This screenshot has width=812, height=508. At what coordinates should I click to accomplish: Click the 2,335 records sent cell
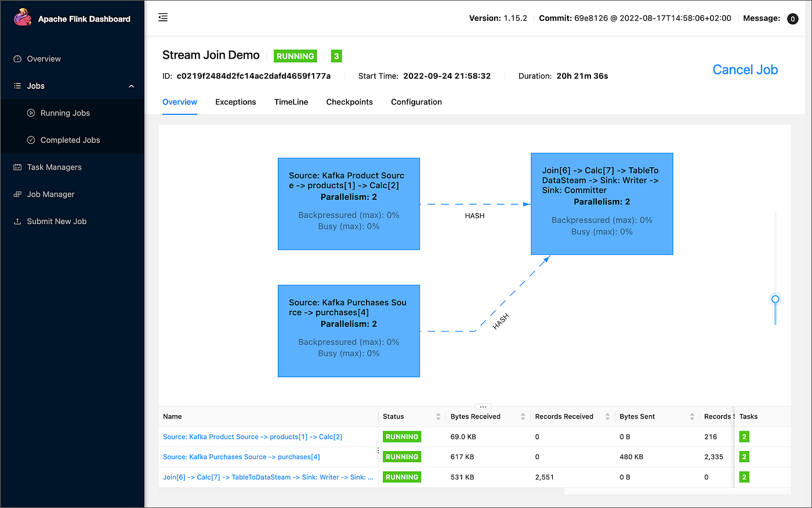click(x=713, y=457)
